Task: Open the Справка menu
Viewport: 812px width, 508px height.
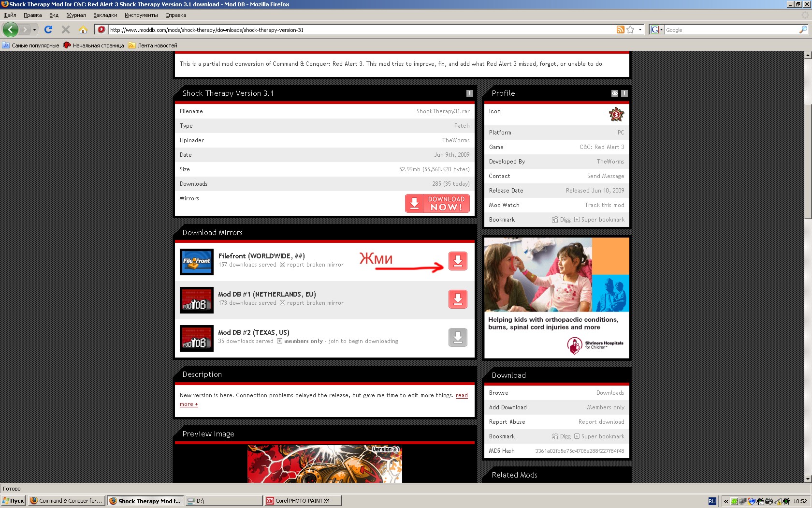Action: coord(176,15)
